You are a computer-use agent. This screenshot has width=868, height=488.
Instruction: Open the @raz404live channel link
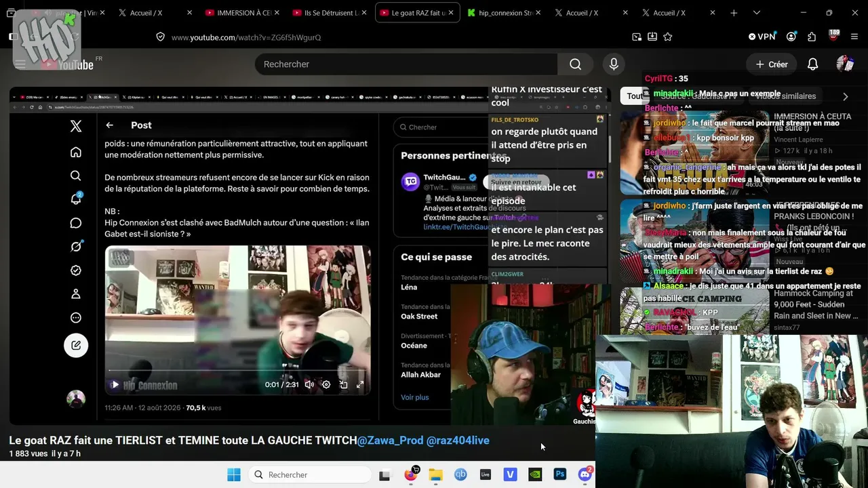[458, 441]
